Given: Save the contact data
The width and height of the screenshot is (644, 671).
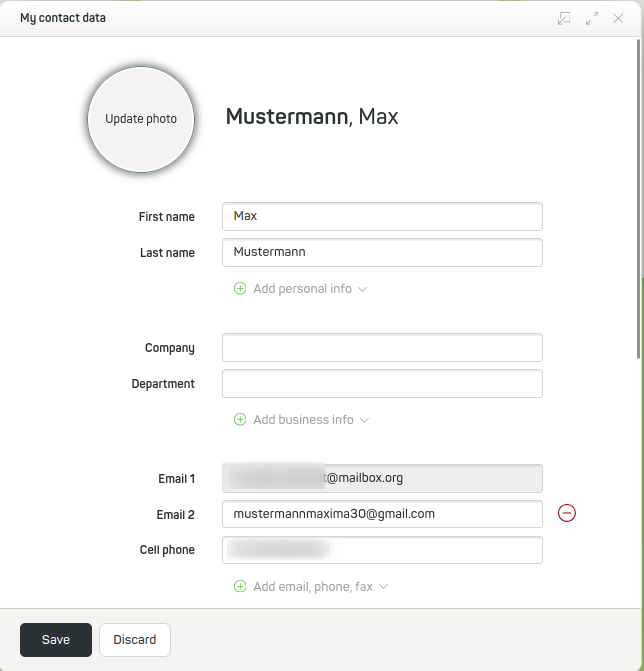Looking at the screenshot, I should point(56,640).
